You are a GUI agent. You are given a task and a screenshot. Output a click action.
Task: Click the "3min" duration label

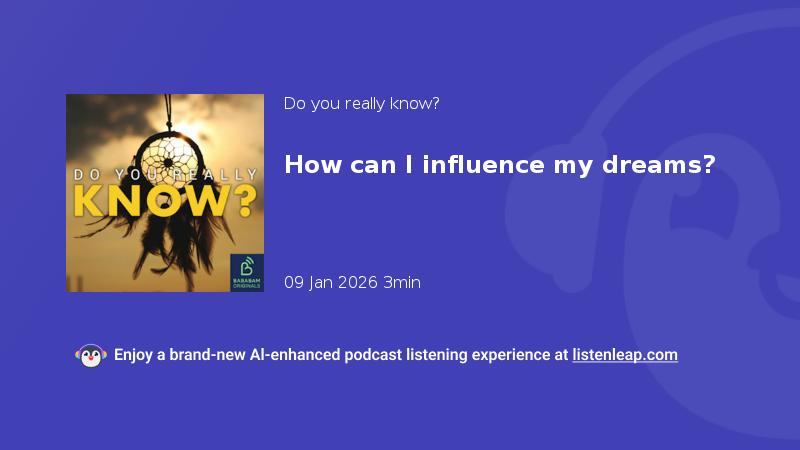pos(402,282)
